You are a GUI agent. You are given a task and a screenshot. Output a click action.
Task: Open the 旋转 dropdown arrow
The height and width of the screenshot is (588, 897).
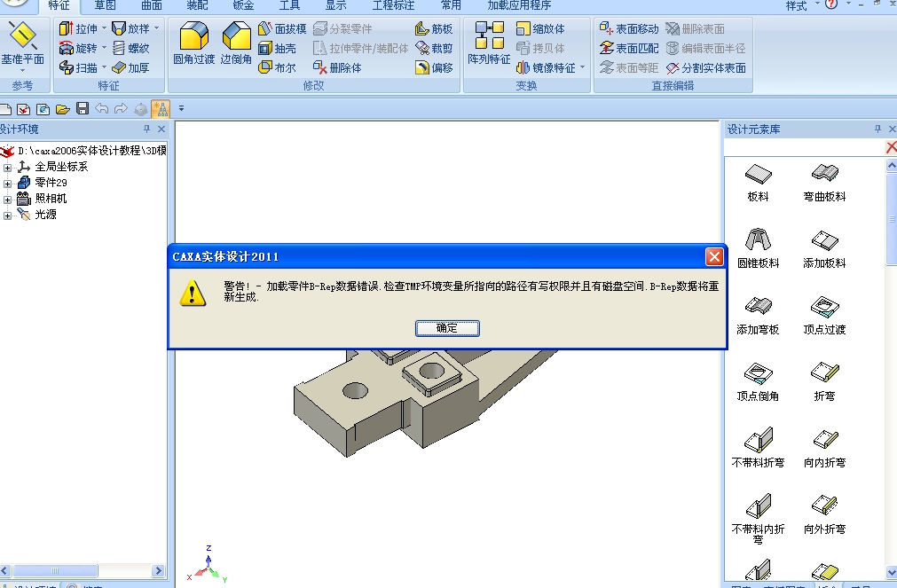104,48
